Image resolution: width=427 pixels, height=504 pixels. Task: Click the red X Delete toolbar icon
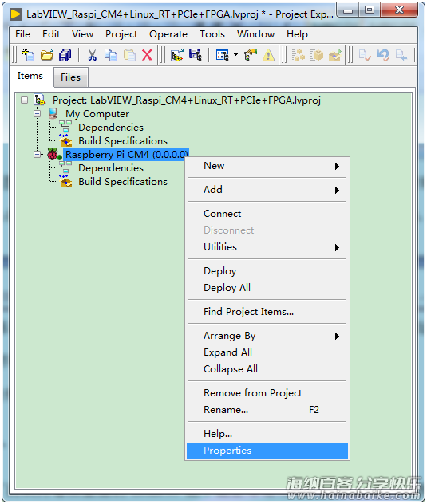point(147,55)
